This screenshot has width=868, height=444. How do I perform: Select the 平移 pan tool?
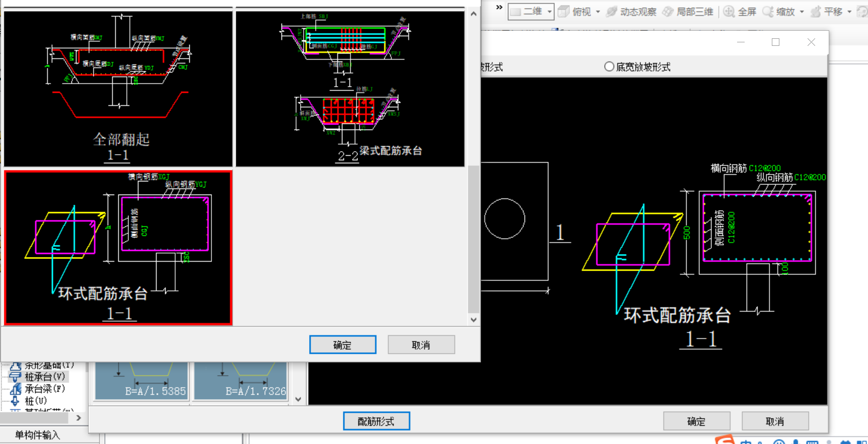pos(827,11)
